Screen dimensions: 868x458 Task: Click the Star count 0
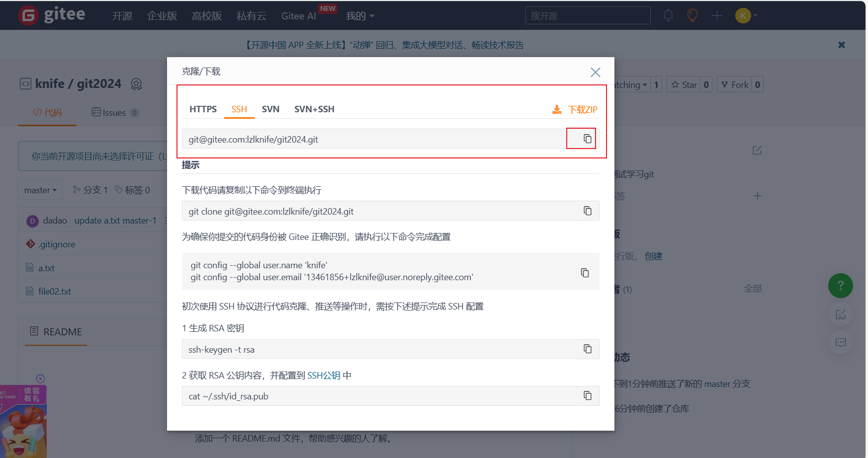point(706,84)
